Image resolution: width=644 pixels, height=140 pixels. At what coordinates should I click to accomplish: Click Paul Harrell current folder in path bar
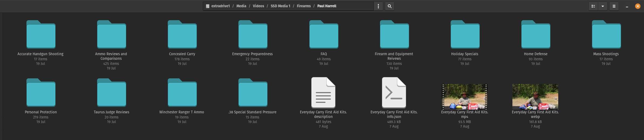(327, 6)
